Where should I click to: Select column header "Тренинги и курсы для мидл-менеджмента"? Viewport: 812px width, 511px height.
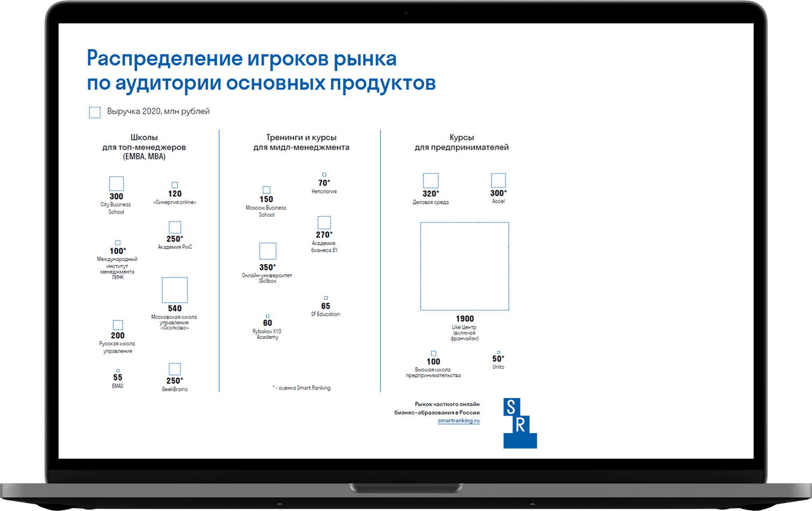[x=301, y=142]
